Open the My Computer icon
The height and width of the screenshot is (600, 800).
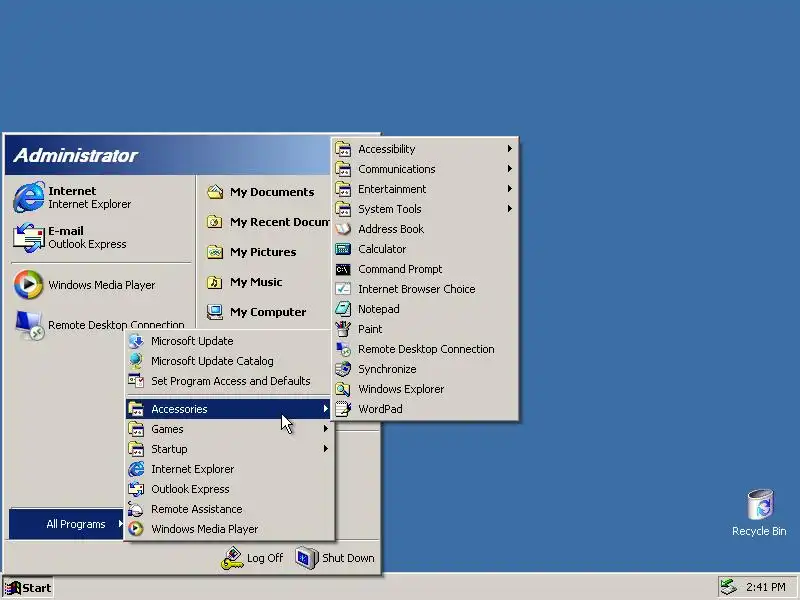pyautogui.click(x=215, y=312)
